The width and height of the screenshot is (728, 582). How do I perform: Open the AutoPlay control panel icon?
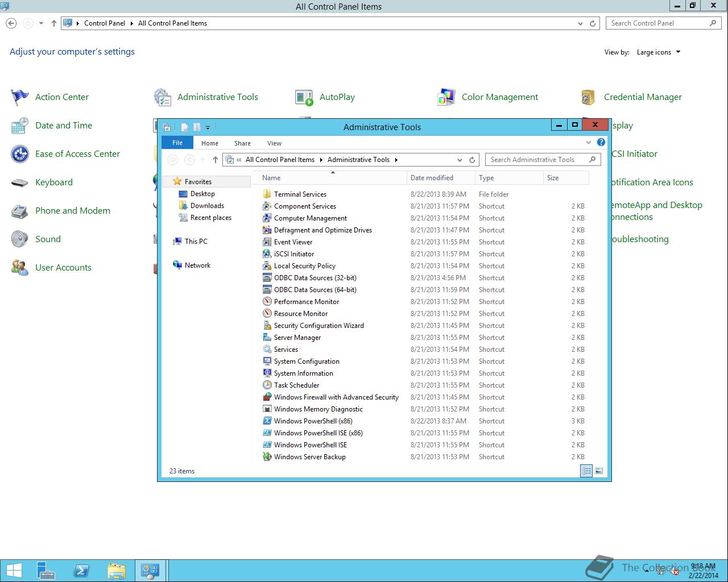point(304,97)
